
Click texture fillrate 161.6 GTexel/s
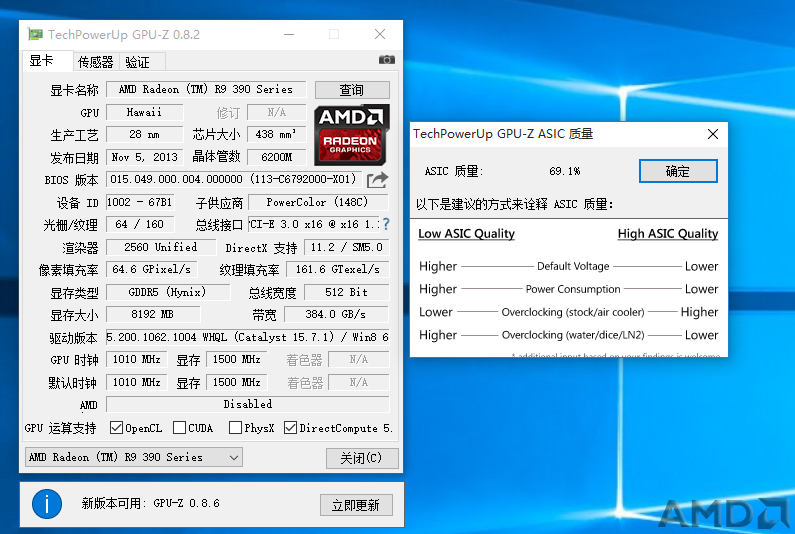[x=338, y=269]
